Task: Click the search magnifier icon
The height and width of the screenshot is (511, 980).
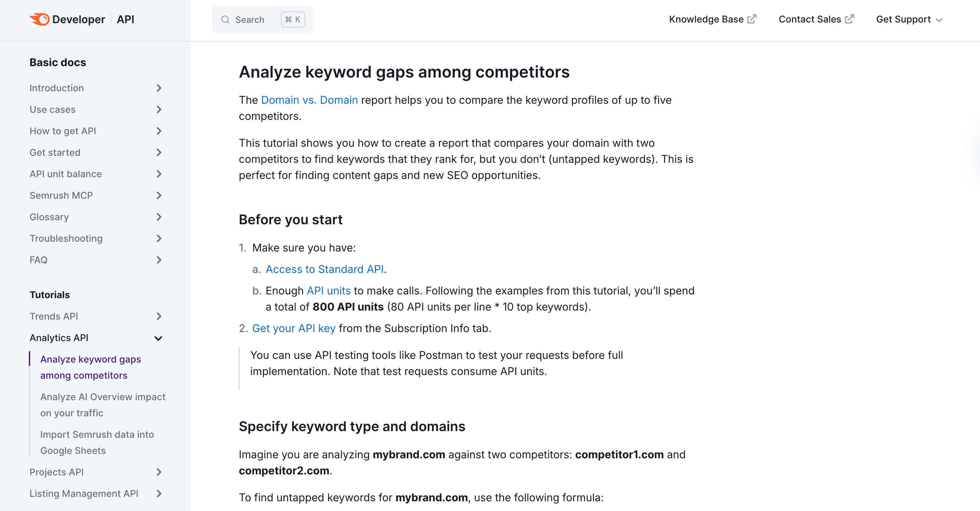Action: coord(225,19)
